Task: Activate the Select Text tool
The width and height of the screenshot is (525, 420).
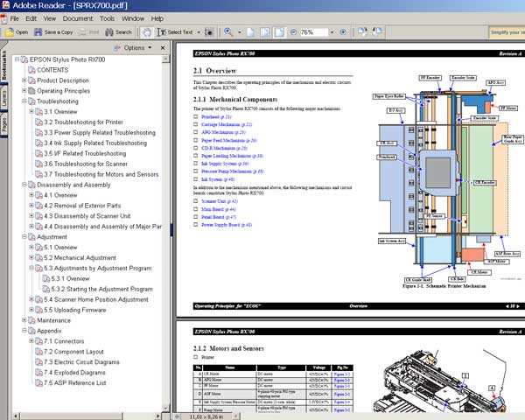Action: click(x=175, y=32)
